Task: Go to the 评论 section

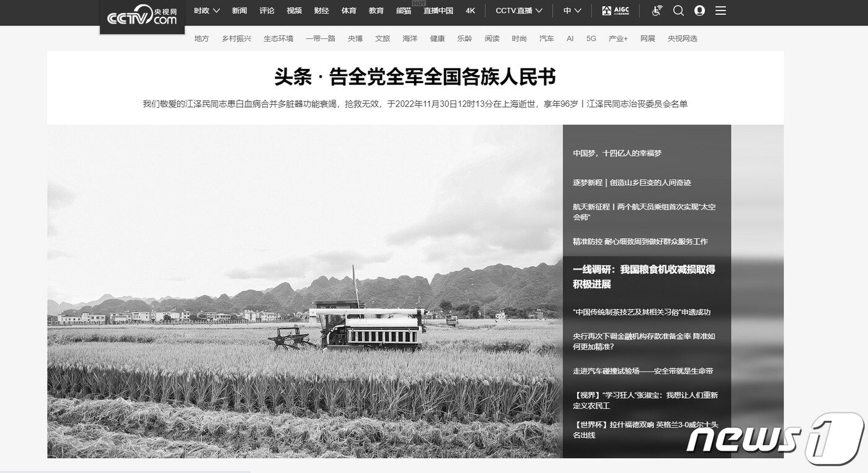Action: pos(267,11)
